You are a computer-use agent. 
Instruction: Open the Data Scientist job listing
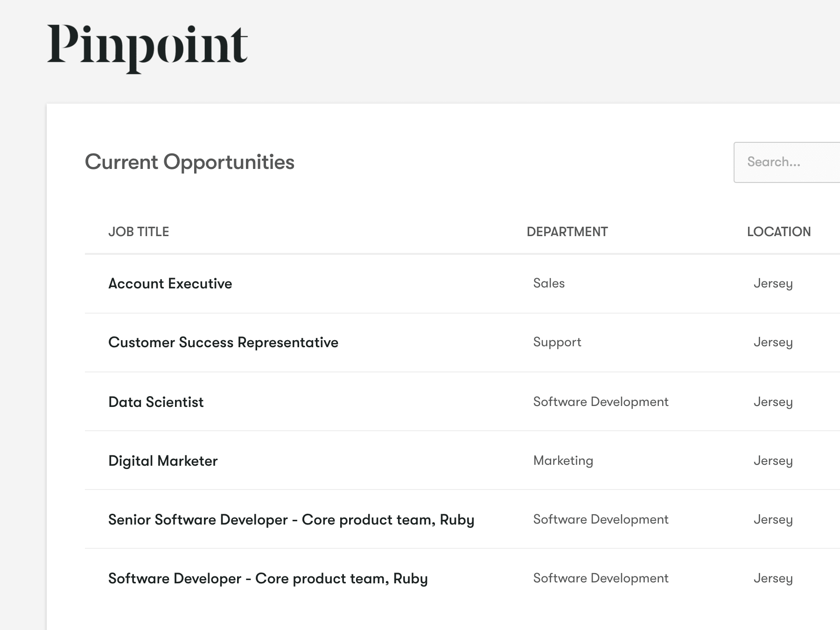(x=156, y=402)
